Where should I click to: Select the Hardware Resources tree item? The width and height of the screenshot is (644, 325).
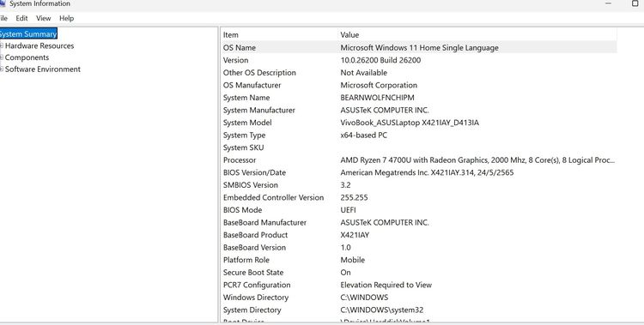(39, 45)
